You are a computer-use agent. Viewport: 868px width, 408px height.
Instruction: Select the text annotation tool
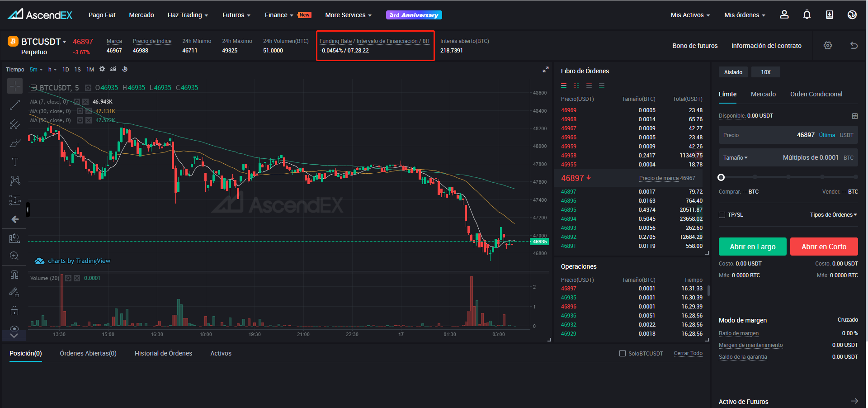coord(15,162)
